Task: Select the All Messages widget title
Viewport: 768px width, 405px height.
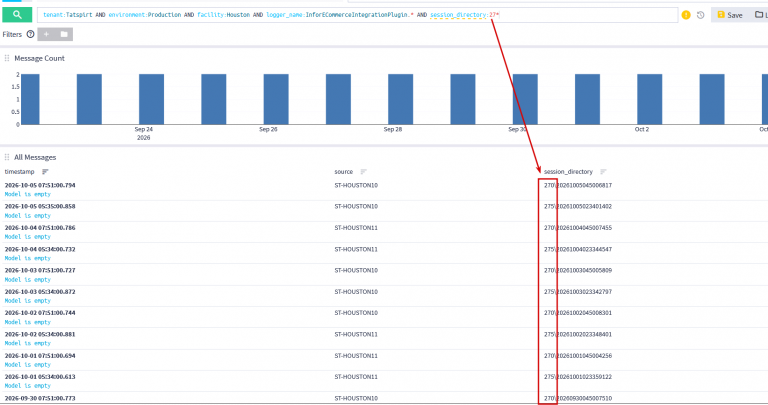Action: [35, 157]
